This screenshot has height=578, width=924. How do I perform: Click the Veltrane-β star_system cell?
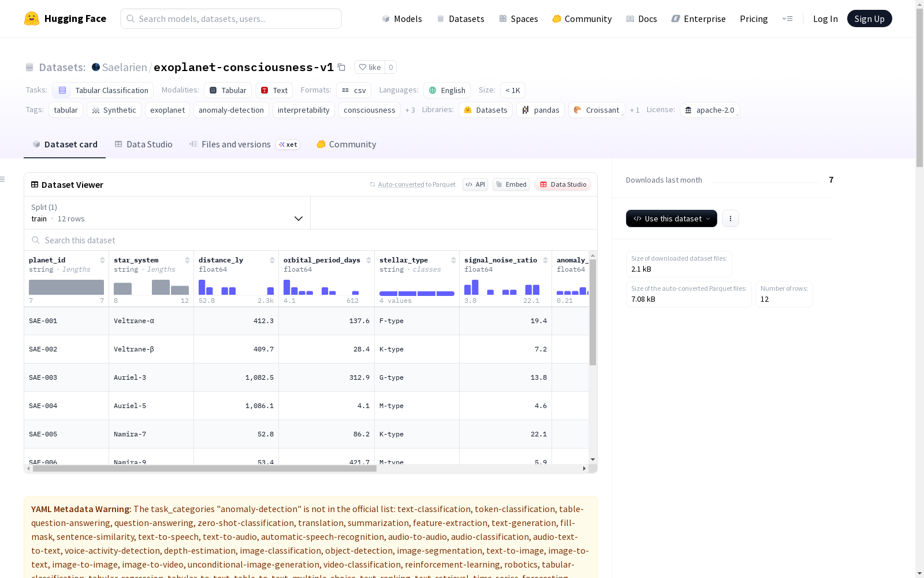(x=151, y=349)
